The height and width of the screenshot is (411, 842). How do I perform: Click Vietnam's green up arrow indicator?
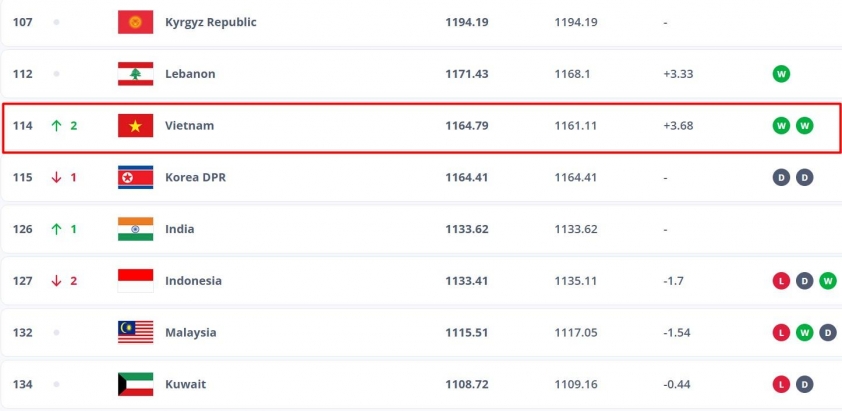coord(56,126)
